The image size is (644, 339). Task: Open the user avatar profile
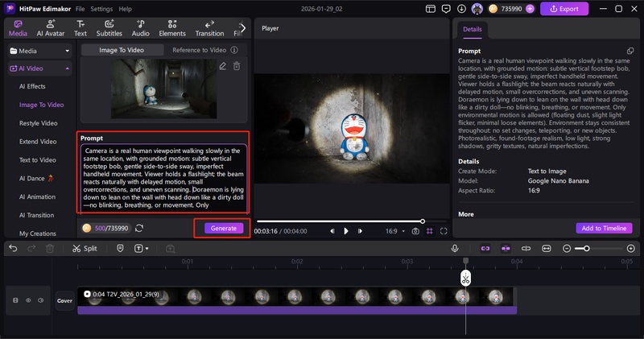(x=477, y=9)
